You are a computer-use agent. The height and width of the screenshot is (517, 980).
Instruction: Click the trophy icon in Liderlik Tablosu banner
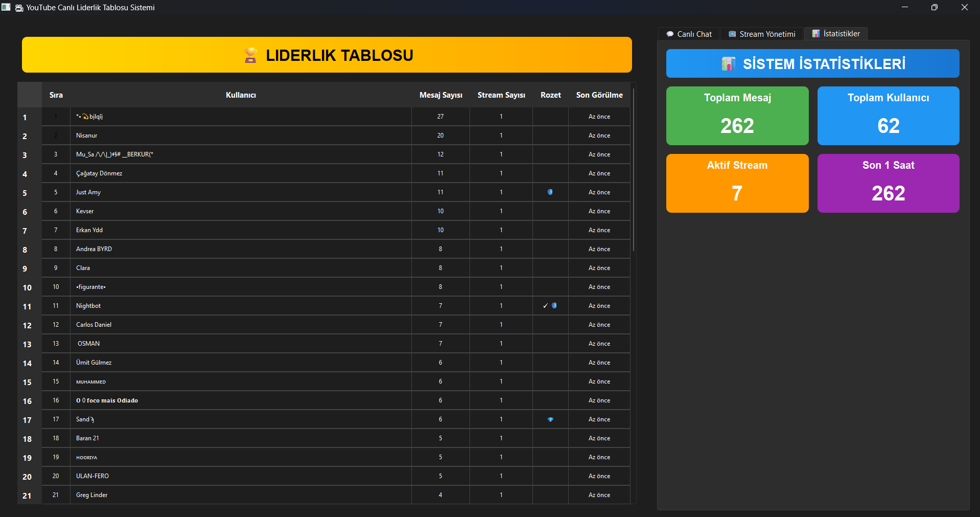(x=250, y=55)
